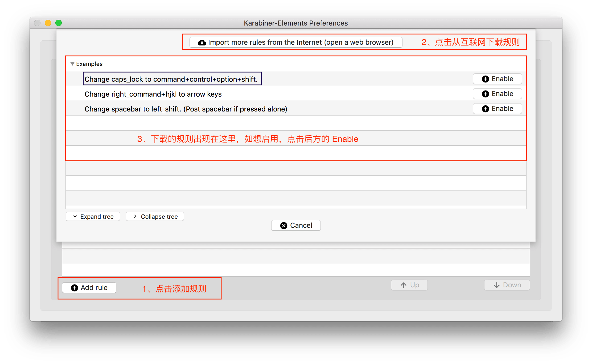
Task: Click plus icon beside the caps_lock rule's Enable
Action: [x=485, y=79]
